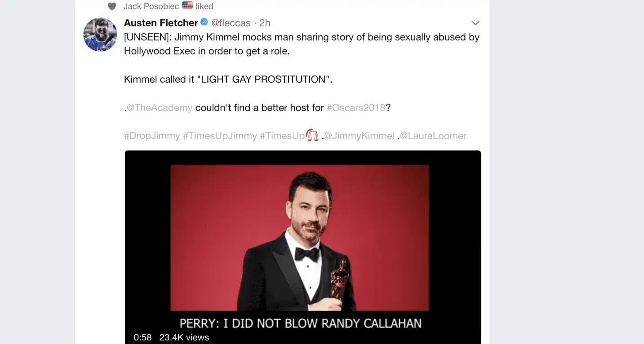Open the tweet options chevron dropdown
Image resolution: width=644 pixels, height=344 pixels.
(x=475, y=23)
